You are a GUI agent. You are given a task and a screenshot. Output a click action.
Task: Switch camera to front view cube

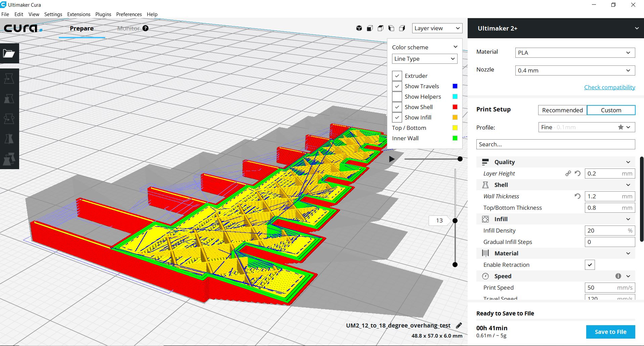click(x=370, y=28)
